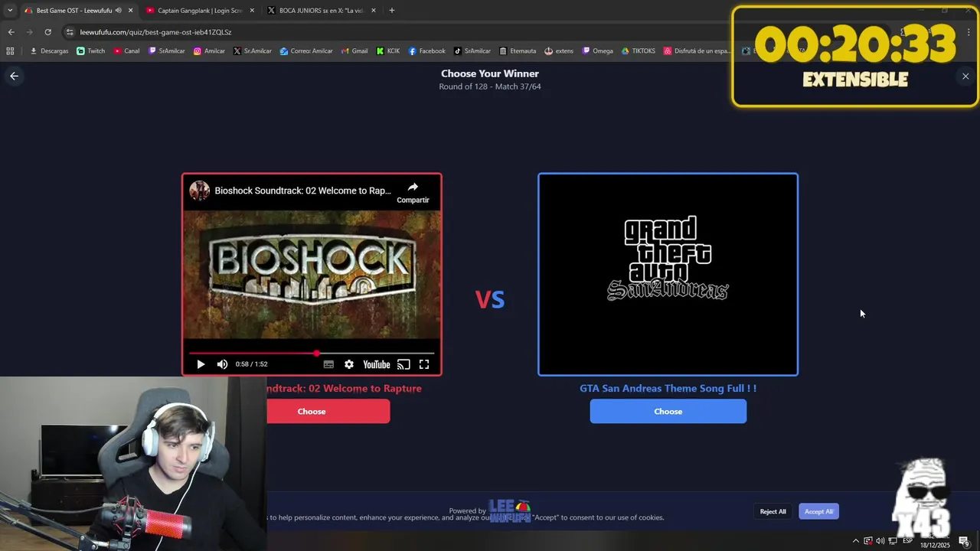Viewport: 980px width, 551px height.
Task: Toggle subtitles in the YouTube player
Action: [328, 364]
